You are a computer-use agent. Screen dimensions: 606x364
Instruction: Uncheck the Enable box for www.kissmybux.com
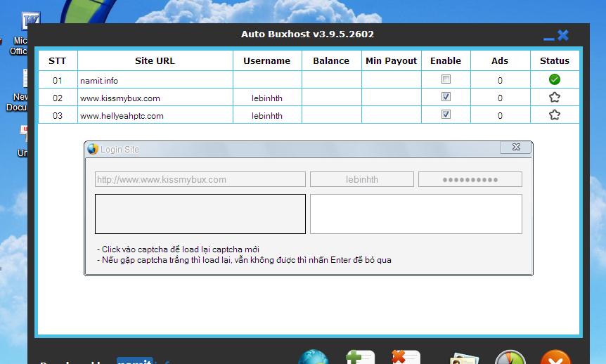(x=446, y=96)
